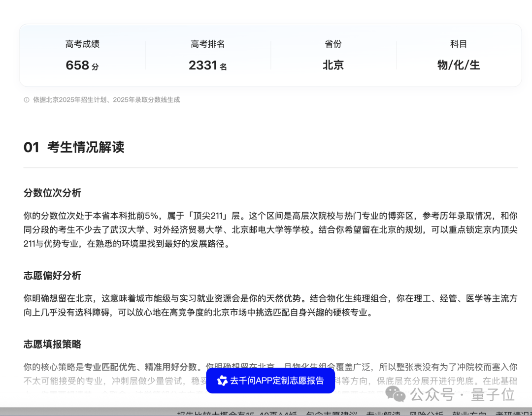Image resolution: width=532 pixels, height=416 pixels.
Task: Select the 658 分 score value
Action: point(82,65)
